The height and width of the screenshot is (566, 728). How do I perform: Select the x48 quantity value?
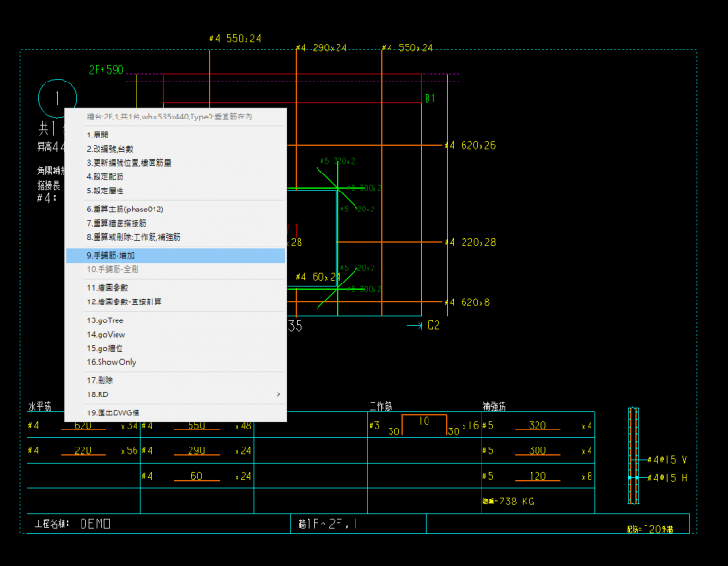(244, 426)
